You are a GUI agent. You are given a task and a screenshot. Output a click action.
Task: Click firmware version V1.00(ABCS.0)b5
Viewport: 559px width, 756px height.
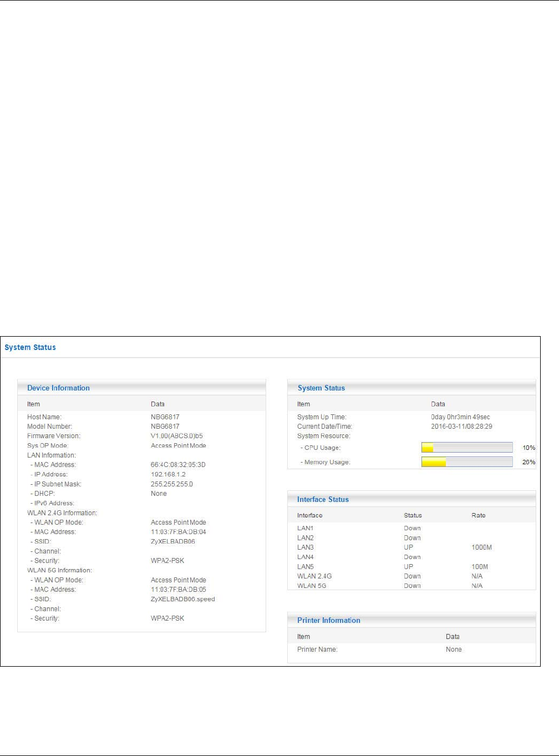point(176,436)
